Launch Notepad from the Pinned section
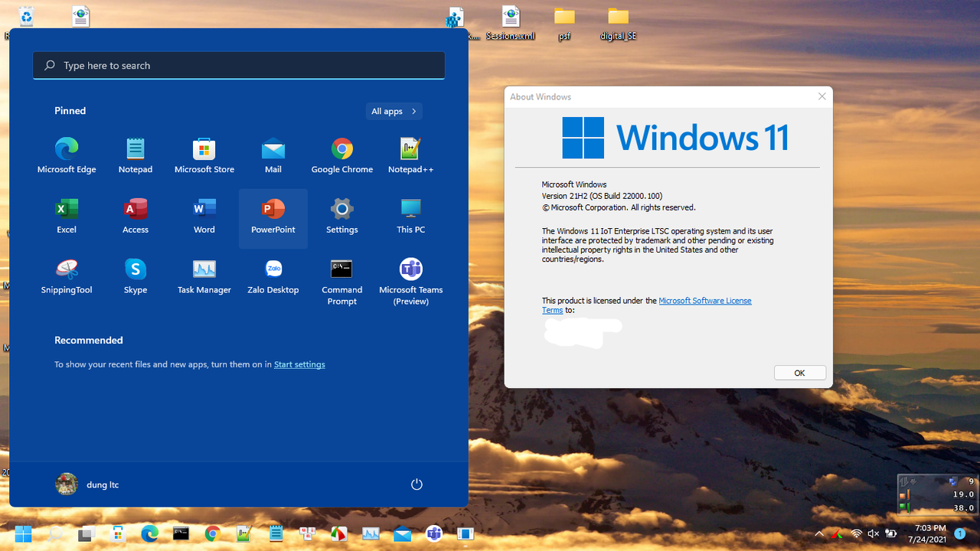980x551 pixels. click(x=136, y=156)
